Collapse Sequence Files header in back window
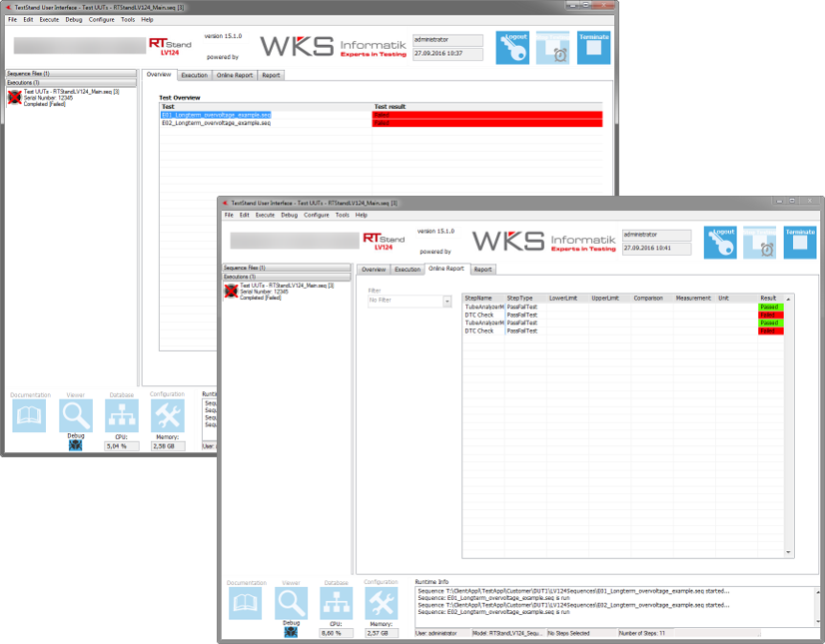The width and height of the screenshot is (825, 644). 72,73
